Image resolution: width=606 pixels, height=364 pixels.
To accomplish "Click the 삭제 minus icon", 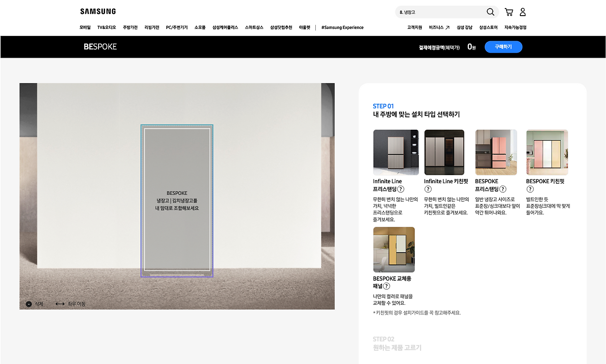I will [x=29, y=304].
